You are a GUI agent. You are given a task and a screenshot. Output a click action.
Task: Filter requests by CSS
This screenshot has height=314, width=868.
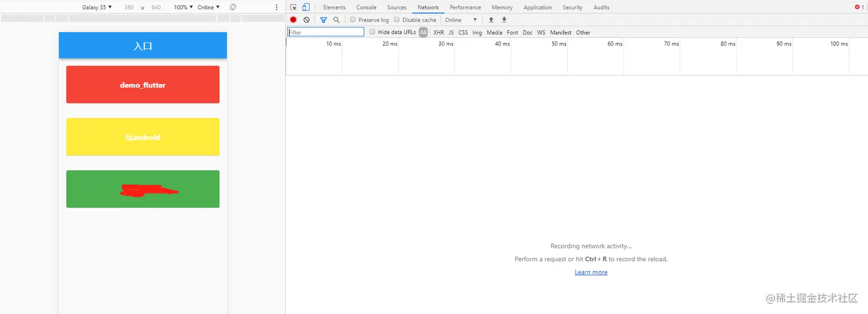[x=463, y=32]
